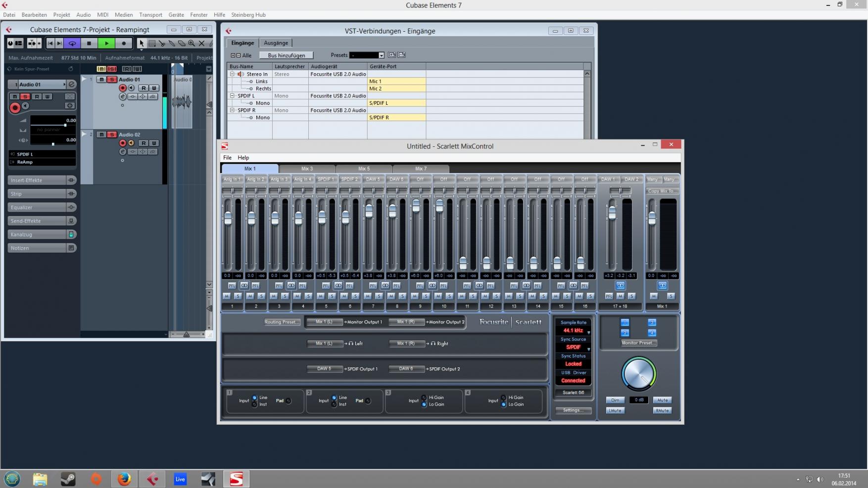The image size is (868, 488).
Task: Select Hi Gain for Input 4
Action: [504, 398]
